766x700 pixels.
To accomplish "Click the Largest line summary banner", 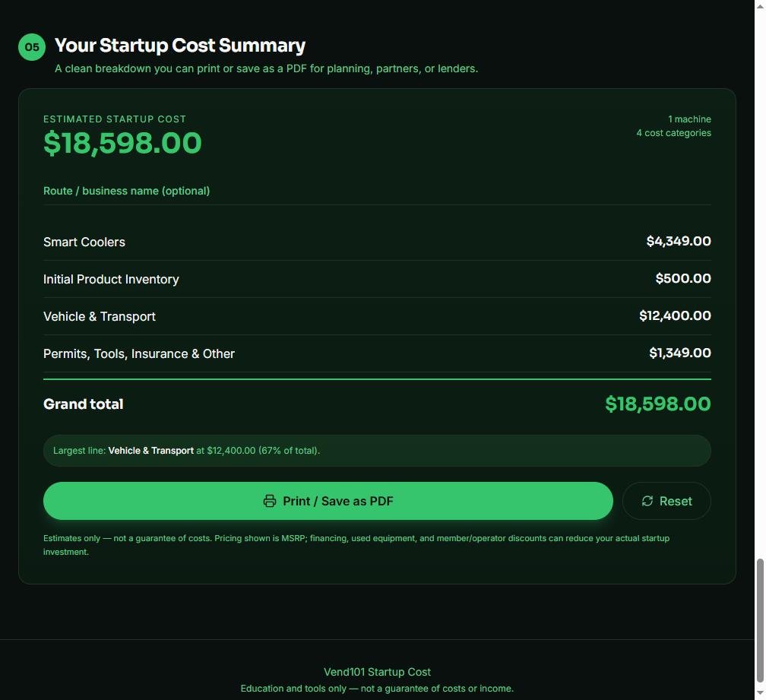I will (x=377, y=451).
